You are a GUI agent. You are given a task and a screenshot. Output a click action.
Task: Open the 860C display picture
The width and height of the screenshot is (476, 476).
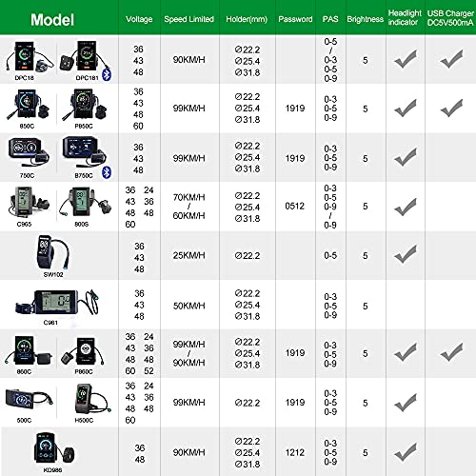coord(28,350)
